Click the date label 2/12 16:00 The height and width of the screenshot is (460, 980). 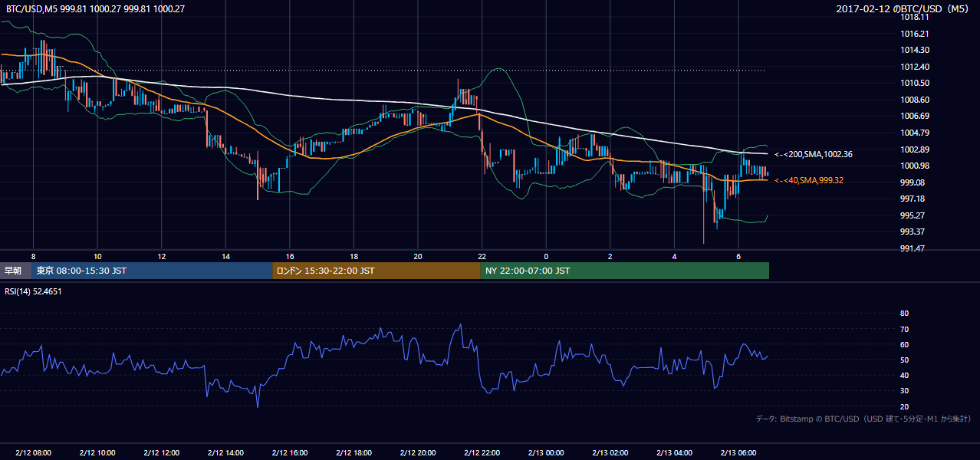click(289, 452)
